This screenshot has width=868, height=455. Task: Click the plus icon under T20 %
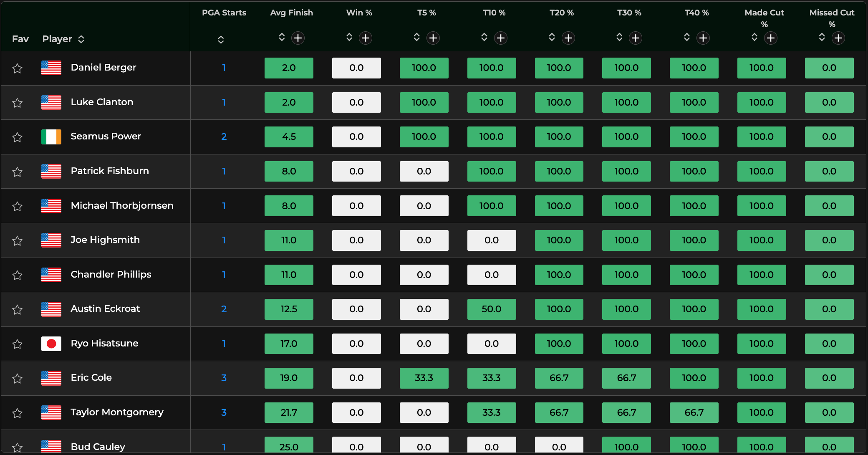point(568,38)
